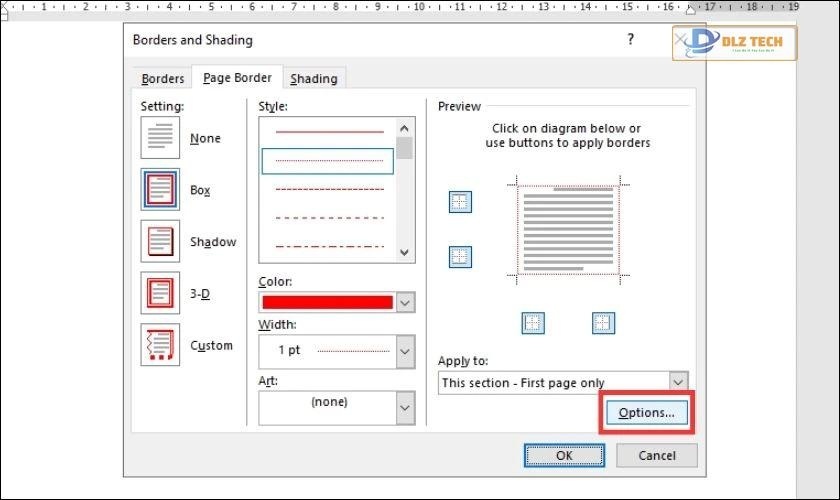Open the Art dropdown list
The image size is (840, 500).
pyautogui.click(x=405, y=407)
